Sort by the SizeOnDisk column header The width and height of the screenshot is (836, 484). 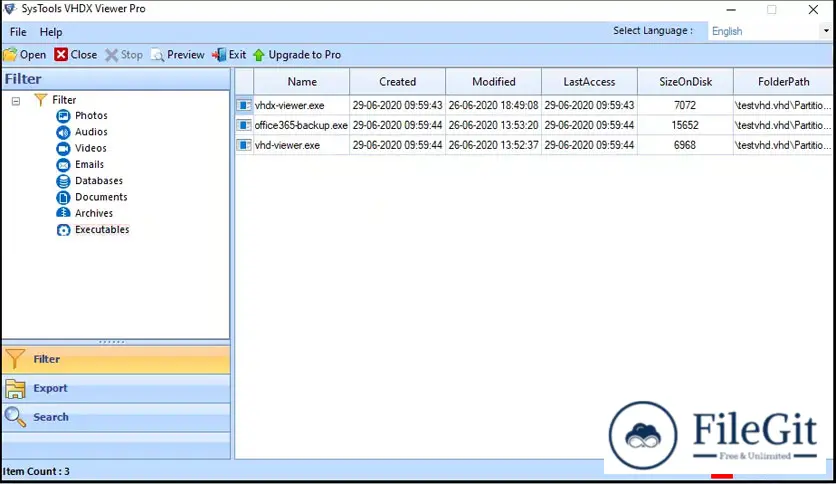(686, 82)
